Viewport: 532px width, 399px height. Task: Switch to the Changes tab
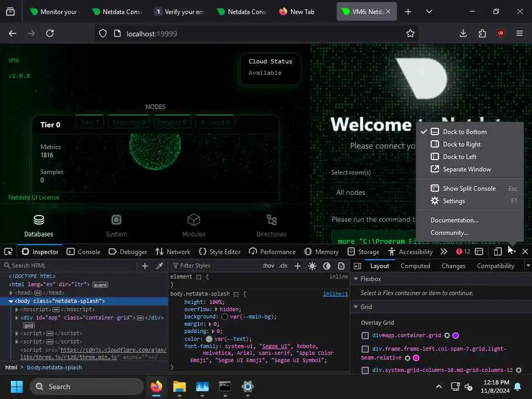tap(453, 266)
